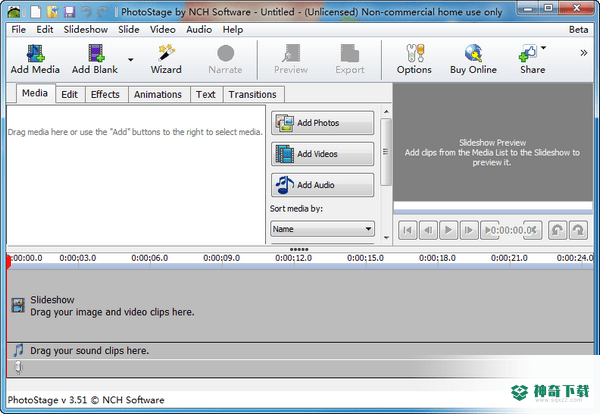600x414 pixels.
Task: Click the PhotoStage application icon
Action: coord(14,12)
